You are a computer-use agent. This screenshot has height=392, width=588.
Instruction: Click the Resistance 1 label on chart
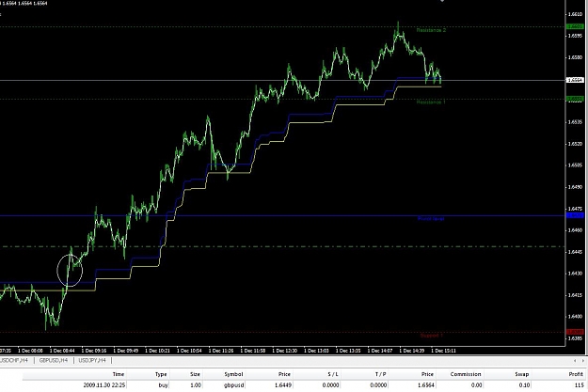tap(431, 102)
